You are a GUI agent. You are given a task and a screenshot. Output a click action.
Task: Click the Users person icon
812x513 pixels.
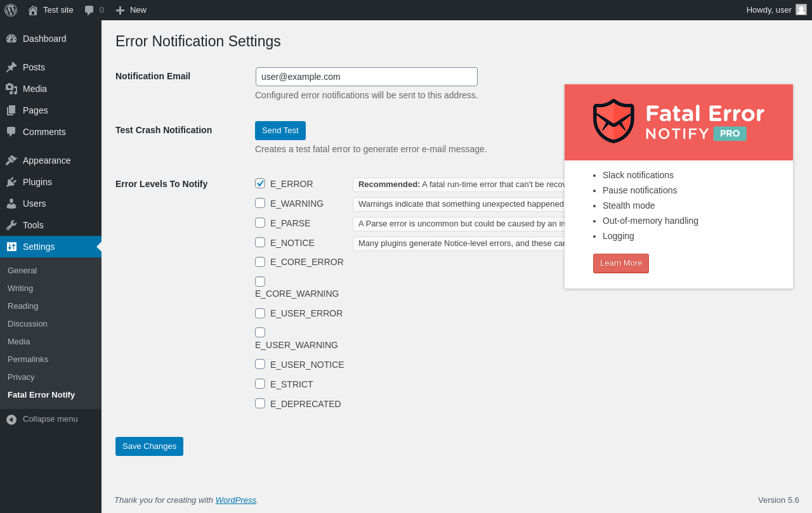11,204
